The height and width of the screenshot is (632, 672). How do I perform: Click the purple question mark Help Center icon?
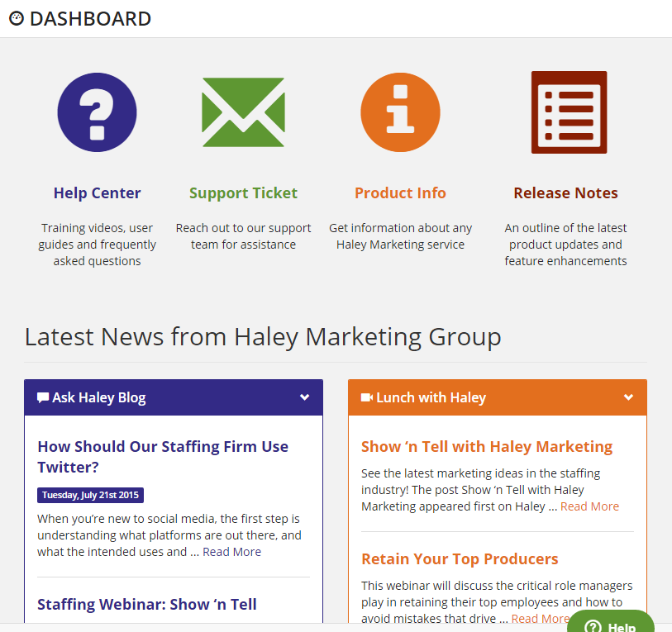97,112
